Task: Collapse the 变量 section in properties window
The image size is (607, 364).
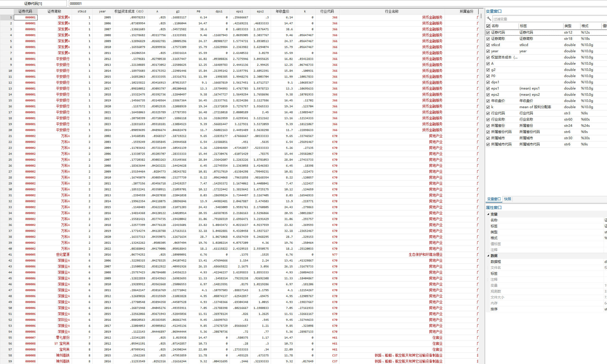Action: [488, 214]
